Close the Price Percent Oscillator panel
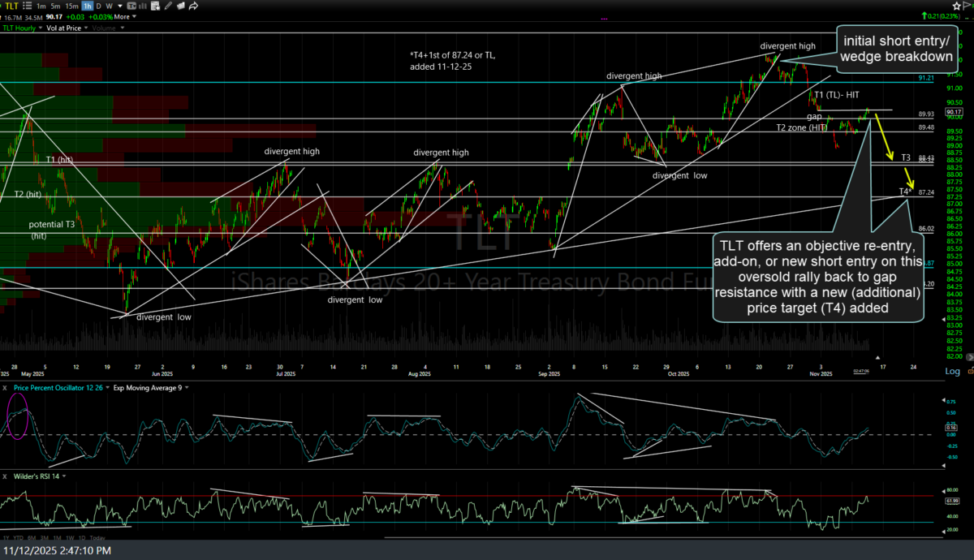 (6, 388)
